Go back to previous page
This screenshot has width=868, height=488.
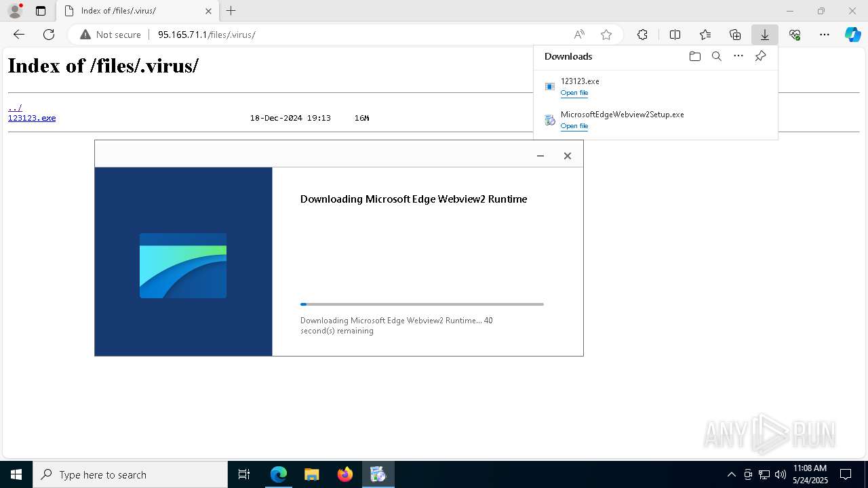(19, 35)
